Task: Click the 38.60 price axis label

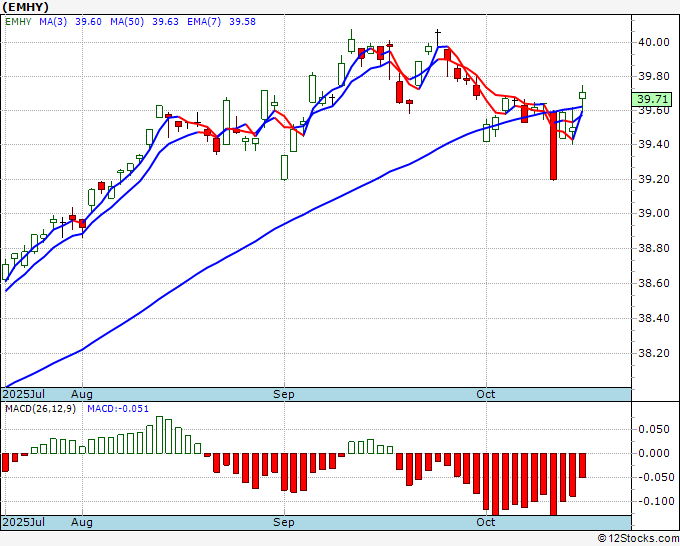Action: coord(654,283)
